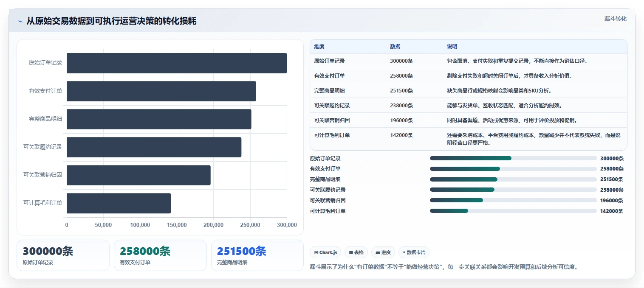
Task: Click the 有效支付订单 progress bar
Action: 513,169
